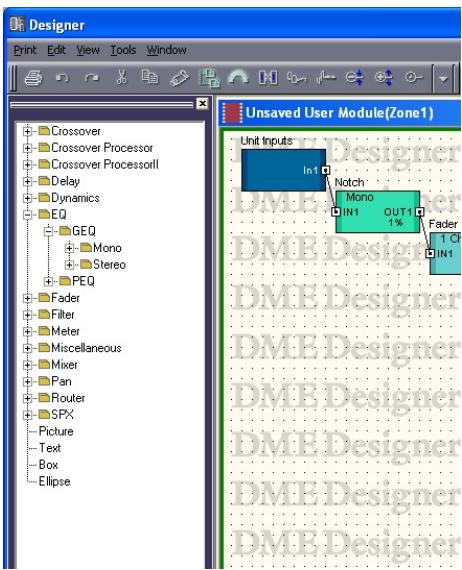The height and width of the screenshot is (570, 462).
Task: Open the View menu
Action: (x=88, y=50)
